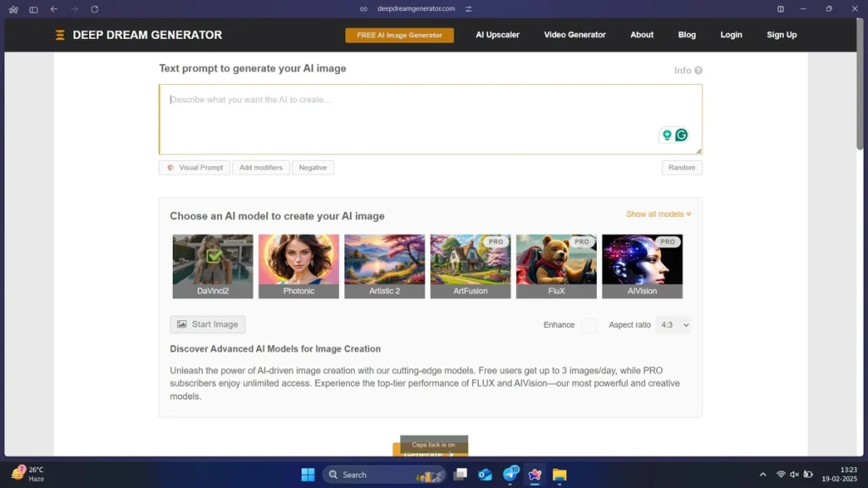Click the Info label text
868x488 pixels.
(682, 70)
